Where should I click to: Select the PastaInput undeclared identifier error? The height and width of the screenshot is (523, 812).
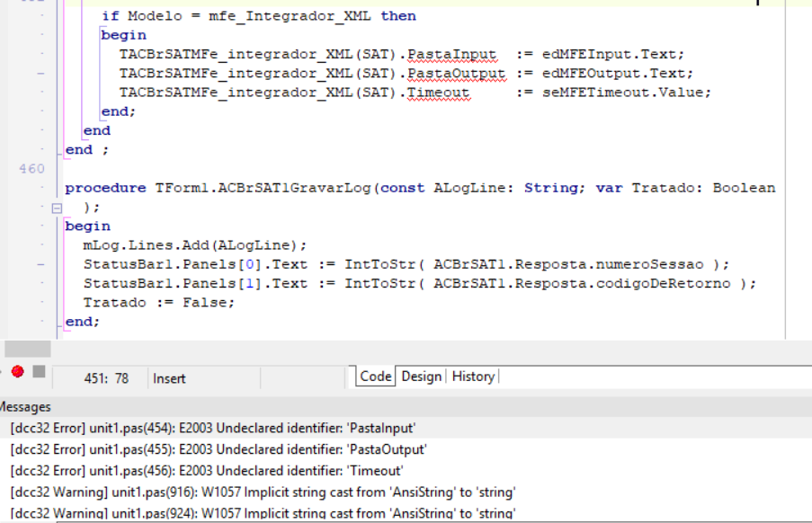[x=406, y=429]
